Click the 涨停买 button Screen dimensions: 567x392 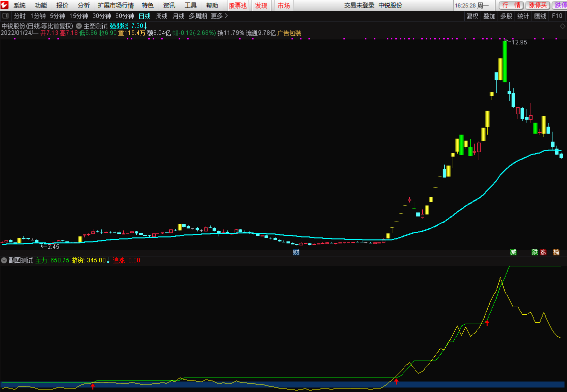(538, 5)
